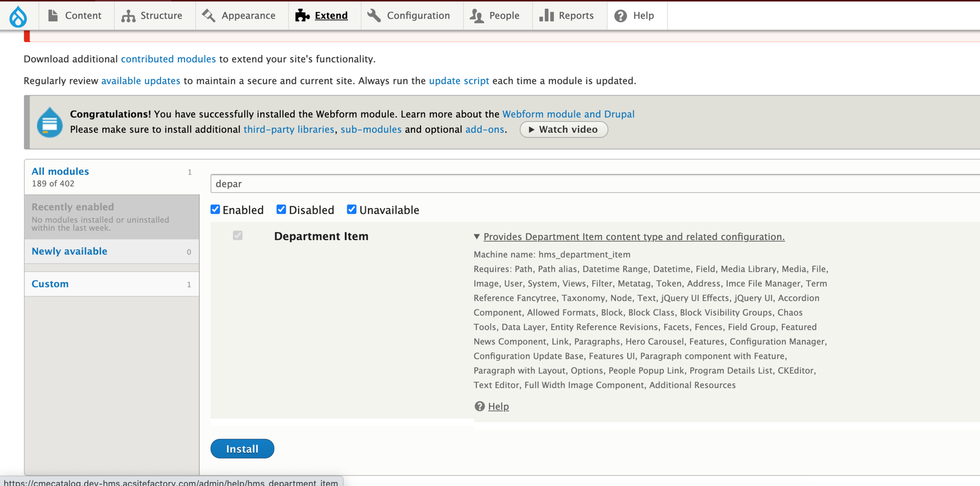Click the People users icon
Viewport: 980px width, 486px height.
coord(477,16)
